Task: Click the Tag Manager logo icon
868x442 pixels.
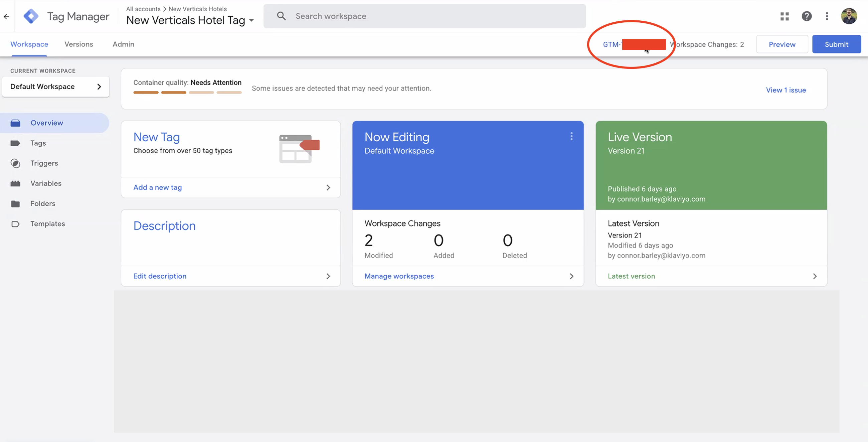Action: 31,16
